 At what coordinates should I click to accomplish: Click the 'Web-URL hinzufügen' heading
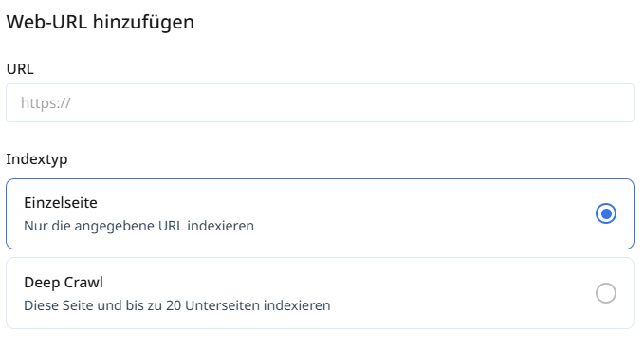click(101, 22)
